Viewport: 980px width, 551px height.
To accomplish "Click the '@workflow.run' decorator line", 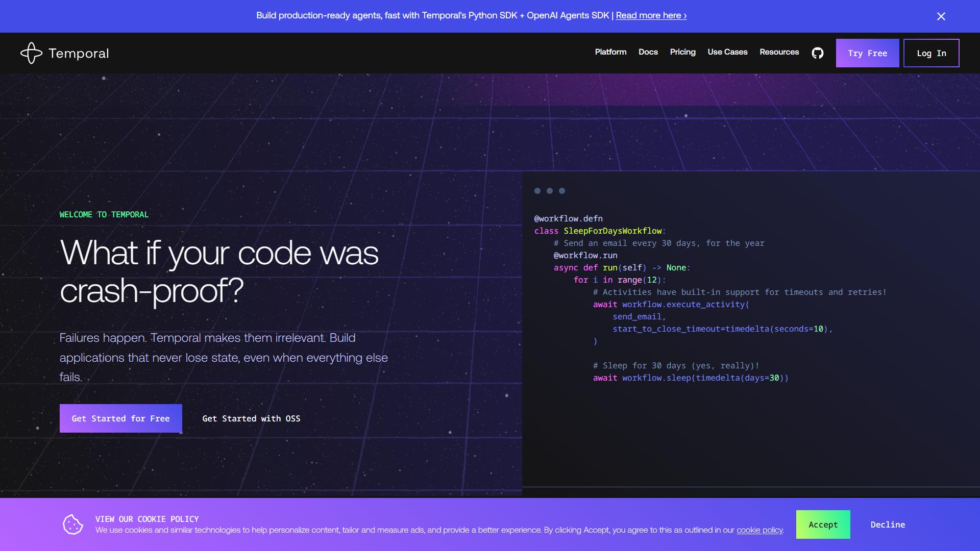I will tap(585, 256).
